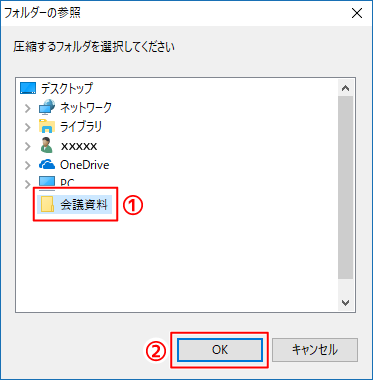Click the scrollbar down arrow

[345, 302]
